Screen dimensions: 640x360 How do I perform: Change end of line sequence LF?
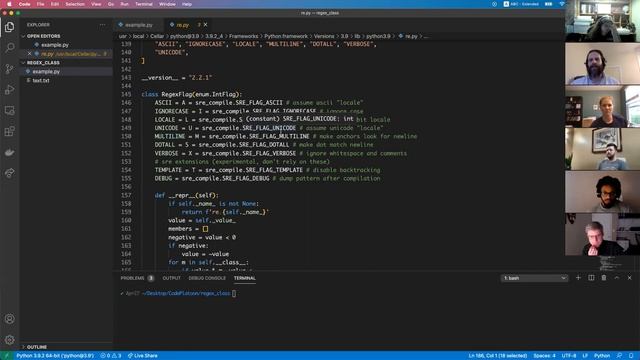click(x=585, y=356)
